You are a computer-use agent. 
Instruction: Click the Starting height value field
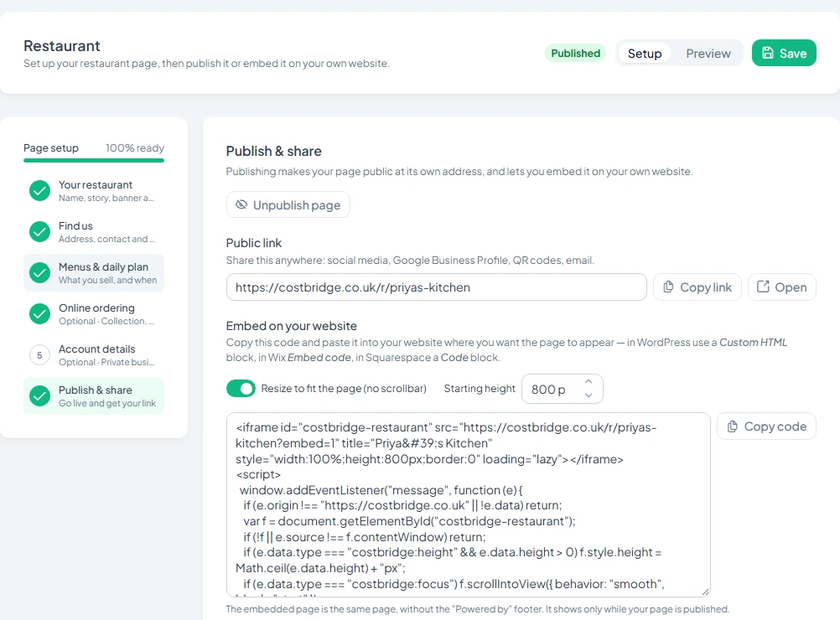(x=562, y=389)
